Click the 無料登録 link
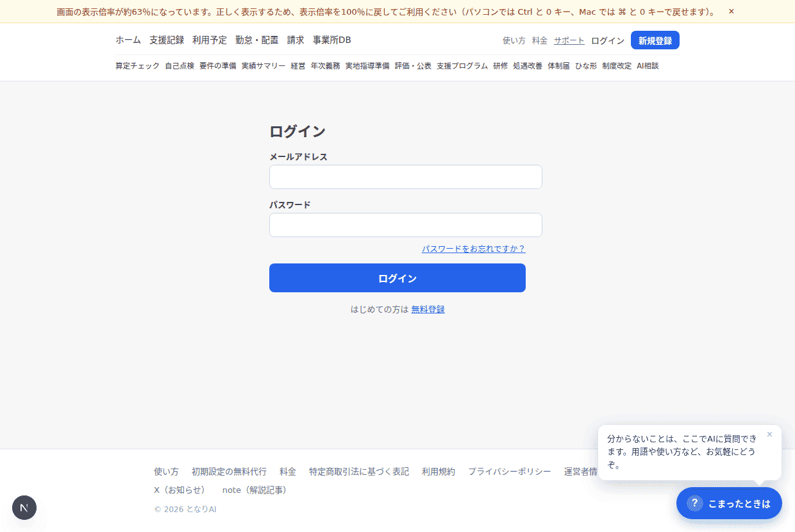This screenshot has width=795, height=532. point(428,309)
